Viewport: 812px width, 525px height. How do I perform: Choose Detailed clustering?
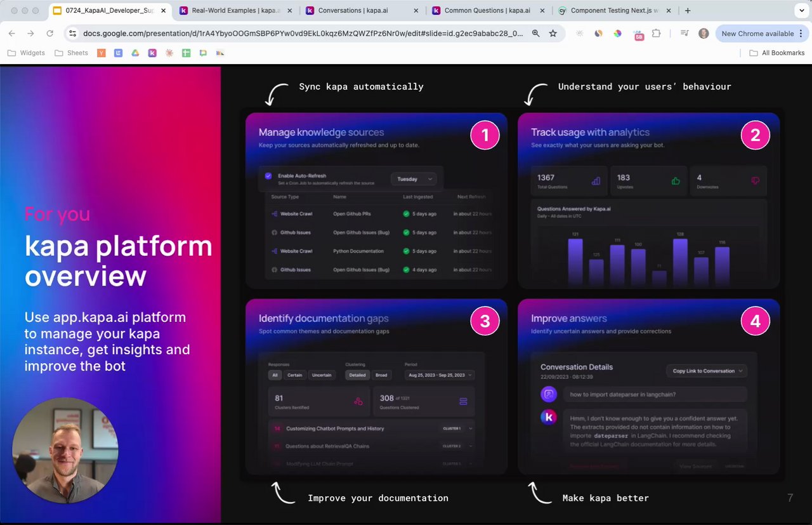[357, 375]
